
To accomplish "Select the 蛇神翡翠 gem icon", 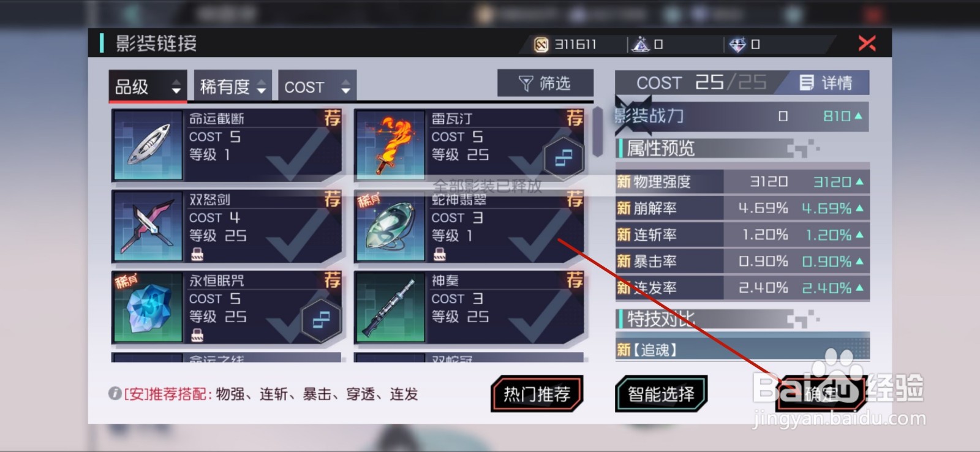I will point(391,227).
